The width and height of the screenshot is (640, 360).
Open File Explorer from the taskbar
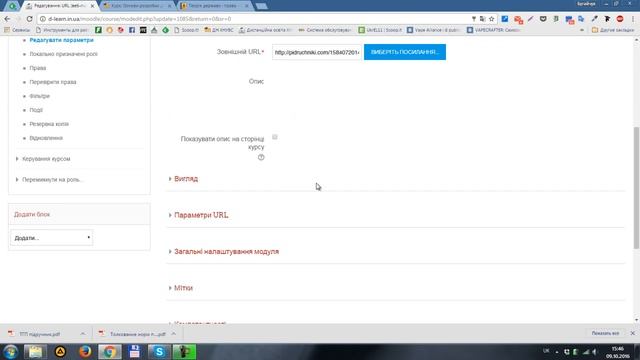[x=35, y=351]
